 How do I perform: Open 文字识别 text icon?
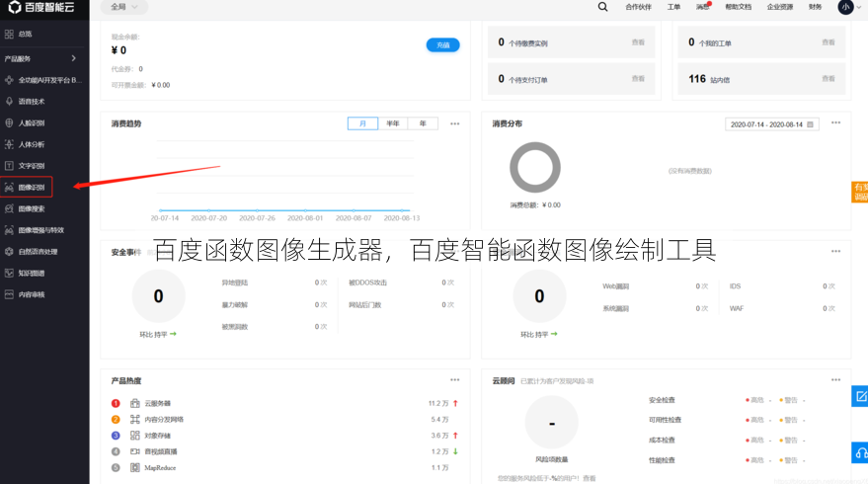9,166
